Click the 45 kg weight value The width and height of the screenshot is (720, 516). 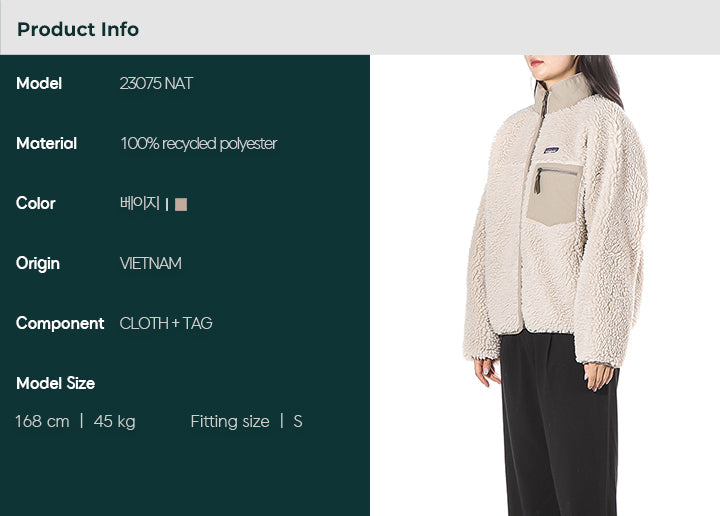pyautogui.click(x=114, y=422)
